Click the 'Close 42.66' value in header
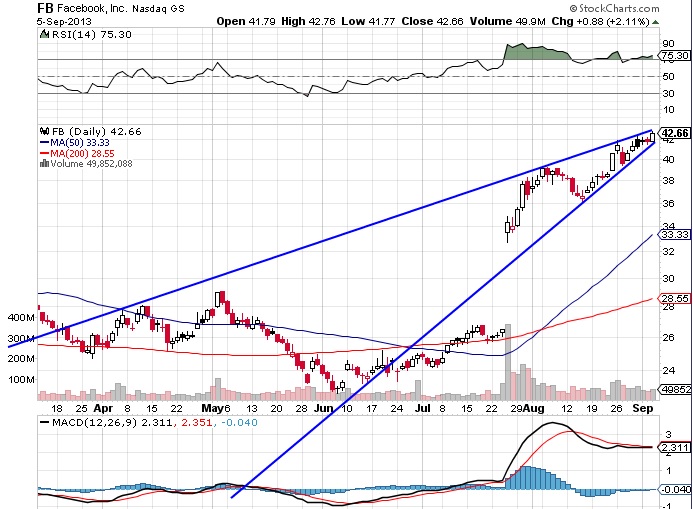The height and width of the screenshot is (509, 693). 432,21
